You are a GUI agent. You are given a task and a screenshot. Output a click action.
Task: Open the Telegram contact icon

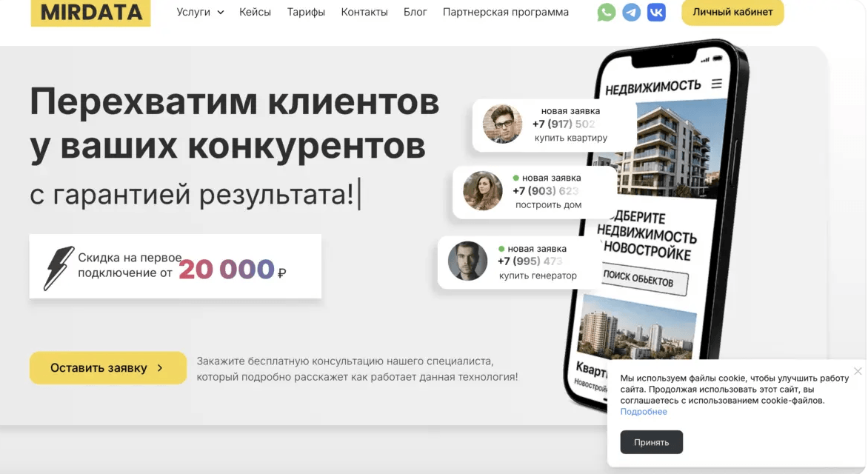(631, 12)
